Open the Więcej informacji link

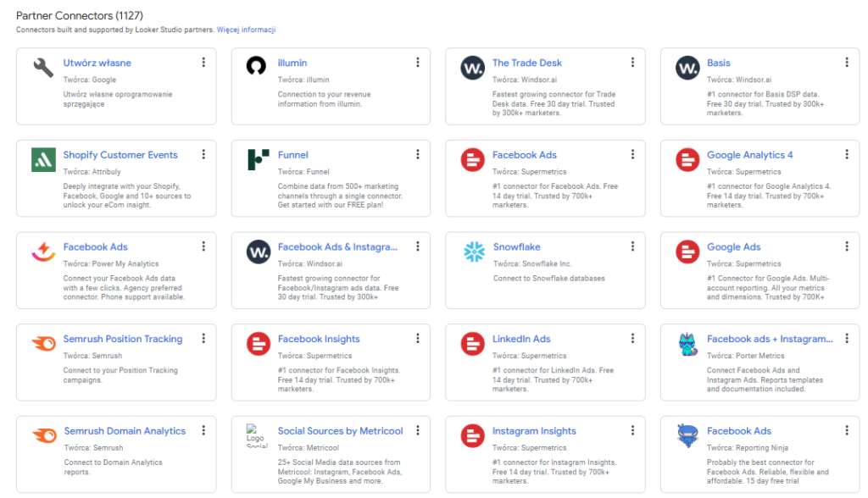246,30
